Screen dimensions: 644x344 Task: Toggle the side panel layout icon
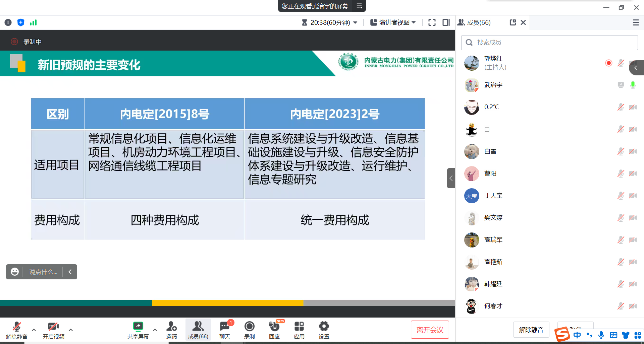coord(446,22)
